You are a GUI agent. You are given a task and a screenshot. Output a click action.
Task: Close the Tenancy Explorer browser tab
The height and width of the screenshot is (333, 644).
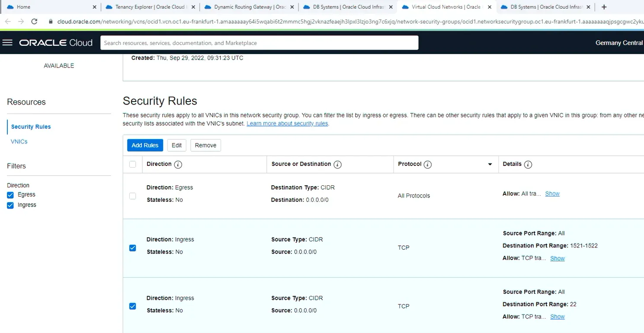(x=193, y=7)
